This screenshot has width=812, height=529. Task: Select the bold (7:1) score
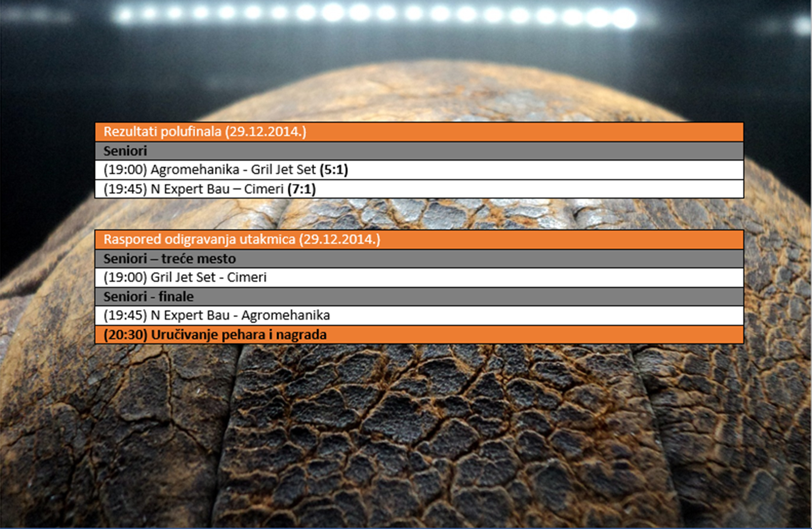[x=301, y=189]
